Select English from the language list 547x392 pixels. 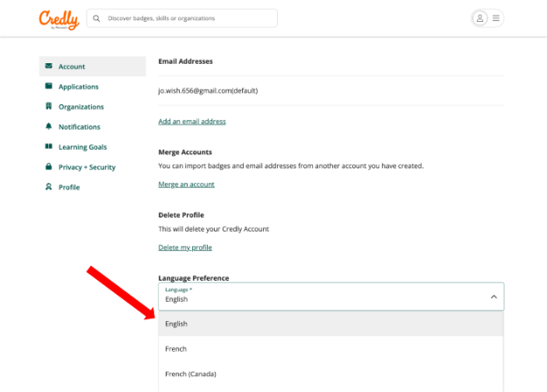pos(330,324)
